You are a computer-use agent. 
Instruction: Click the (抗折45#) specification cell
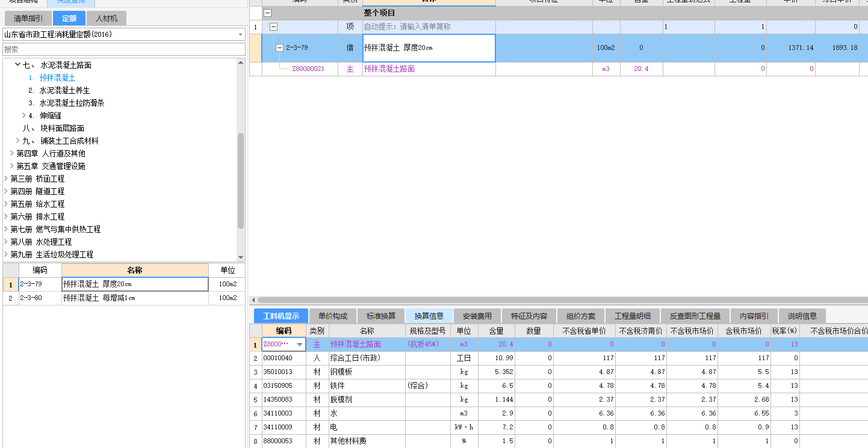pyautogui.click(x=427, y=345)
